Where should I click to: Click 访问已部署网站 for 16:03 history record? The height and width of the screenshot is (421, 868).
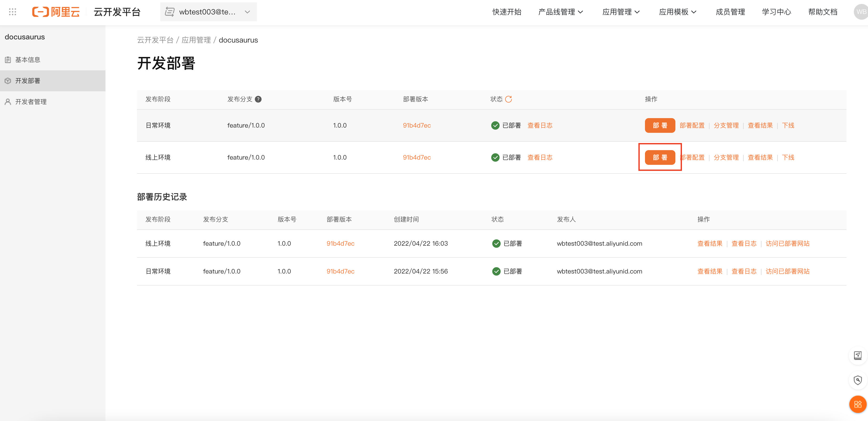[787, 243]
